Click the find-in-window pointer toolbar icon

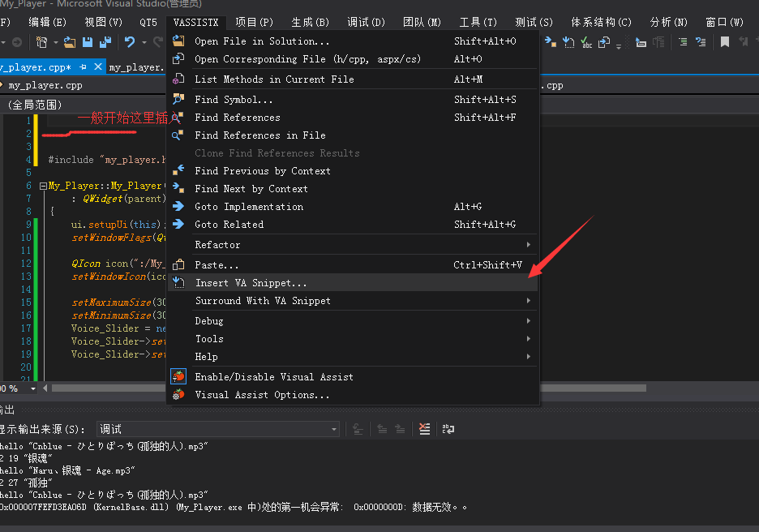[641, 43]
